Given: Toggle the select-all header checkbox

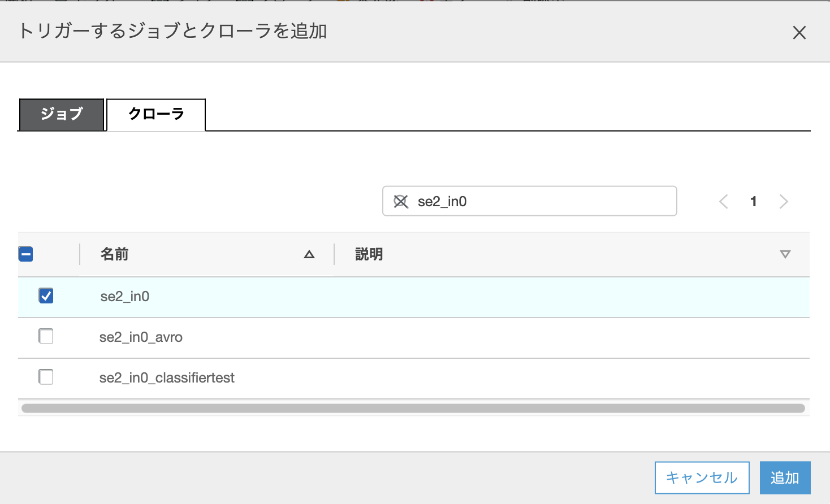Looking at the screenshot, I should (x=25, y=254).
